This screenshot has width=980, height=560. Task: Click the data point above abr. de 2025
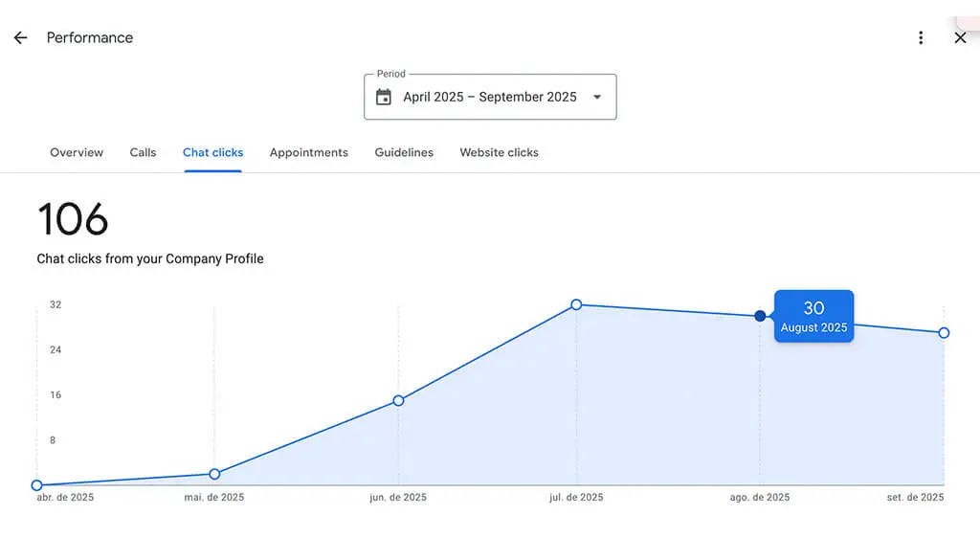36,484
